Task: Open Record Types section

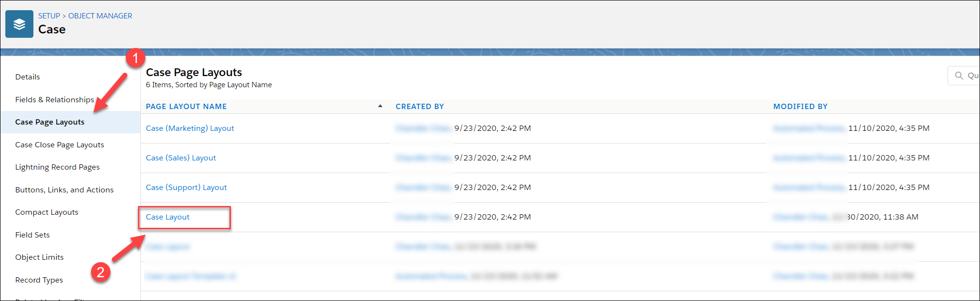Action: click(39, 280)
